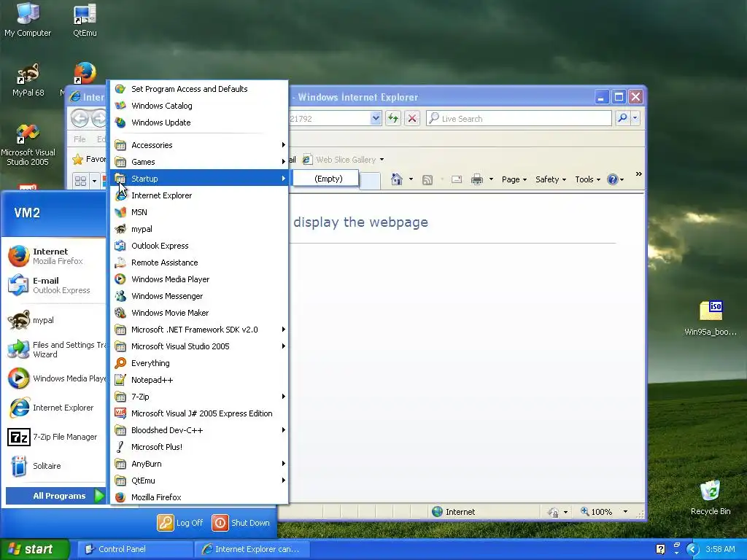Launch mypal from All Programs list
747x560 pixels.
199,229
